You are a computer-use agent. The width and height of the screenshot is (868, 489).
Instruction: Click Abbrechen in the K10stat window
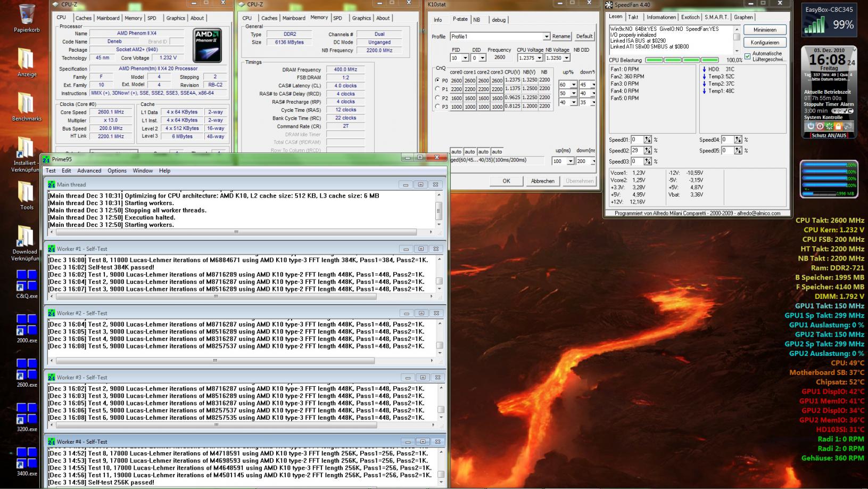tap(542, 181)
